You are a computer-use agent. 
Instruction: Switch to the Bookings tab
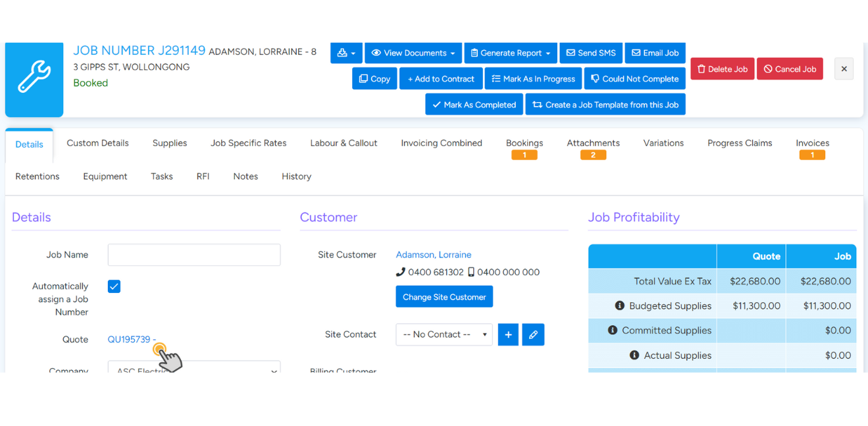coord(524,143)
